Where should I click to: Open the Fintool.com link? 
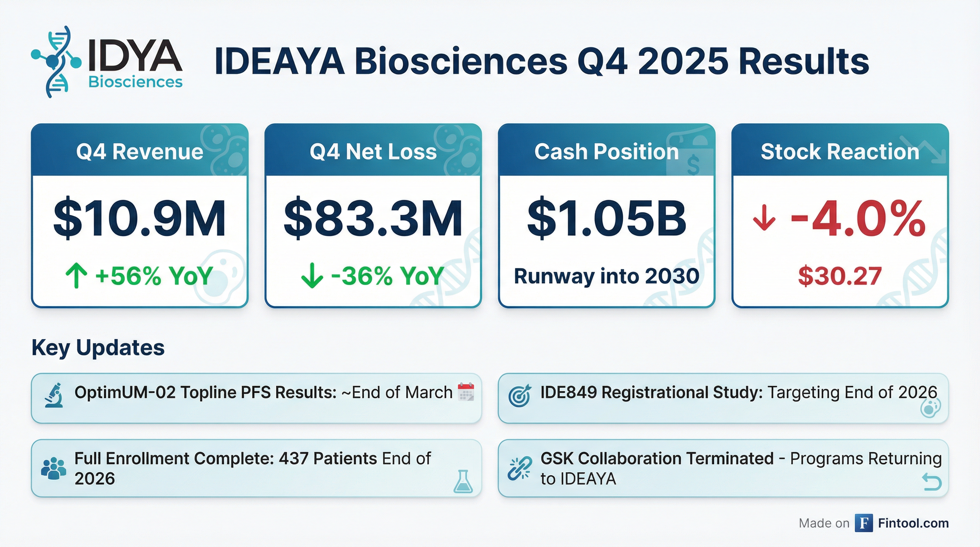pyautogui.click(x=913, y=523)
